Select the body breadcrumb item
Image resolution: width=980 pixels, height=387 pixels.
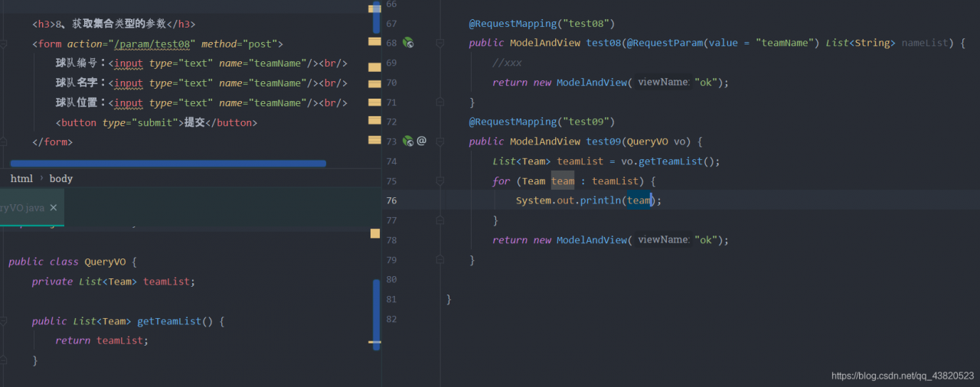[x=61, y=178]
